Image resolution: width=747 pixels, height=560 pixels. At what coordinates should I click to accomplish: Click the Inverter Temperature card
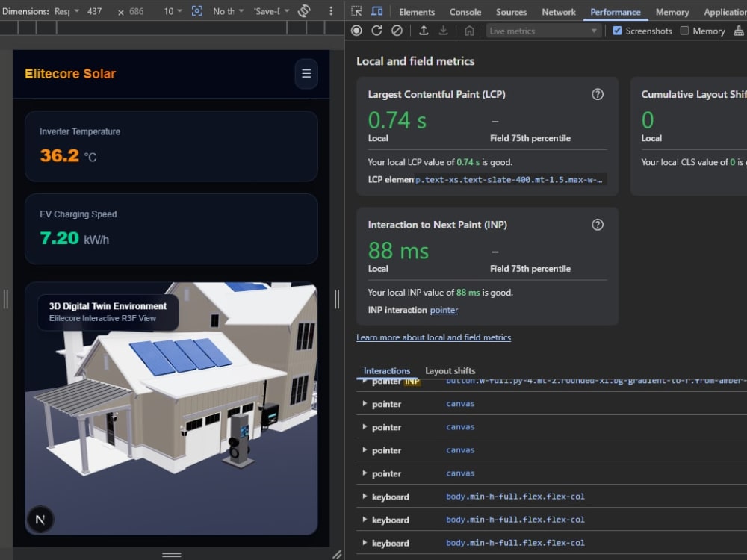[x=172, y=146]
